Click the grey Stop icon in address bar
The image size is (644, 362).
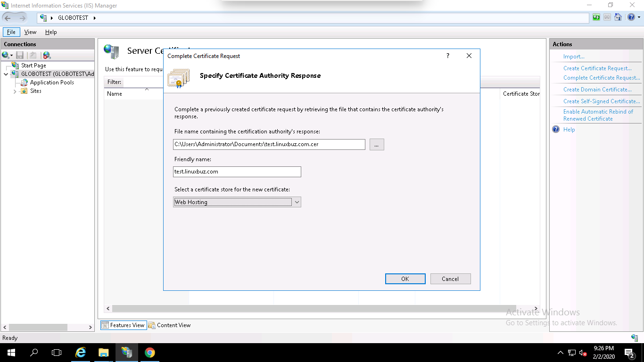click(607, 17)
